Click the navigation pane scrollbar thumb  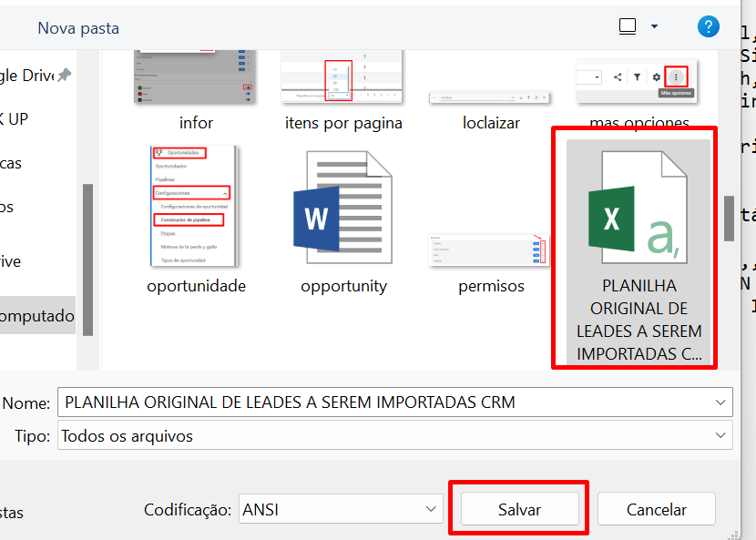[87, 260]
